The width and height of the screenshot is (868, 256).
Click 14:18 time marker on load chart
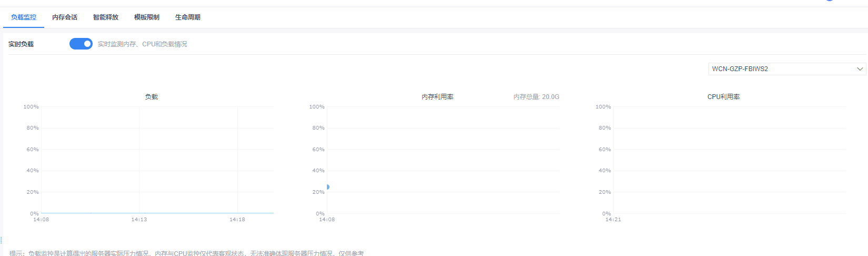point(237,220)
